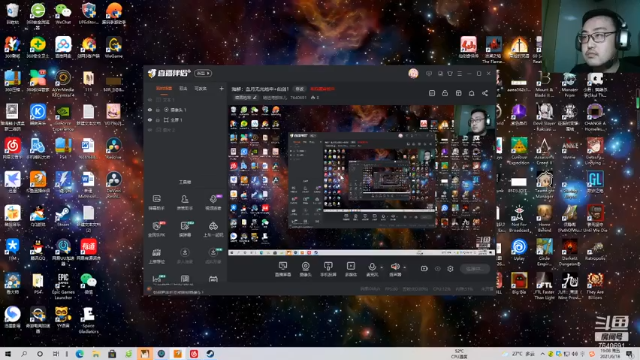Select the first orange scene tab
The width and height of the screenshot is (640, 360).
tap(164, 88)
